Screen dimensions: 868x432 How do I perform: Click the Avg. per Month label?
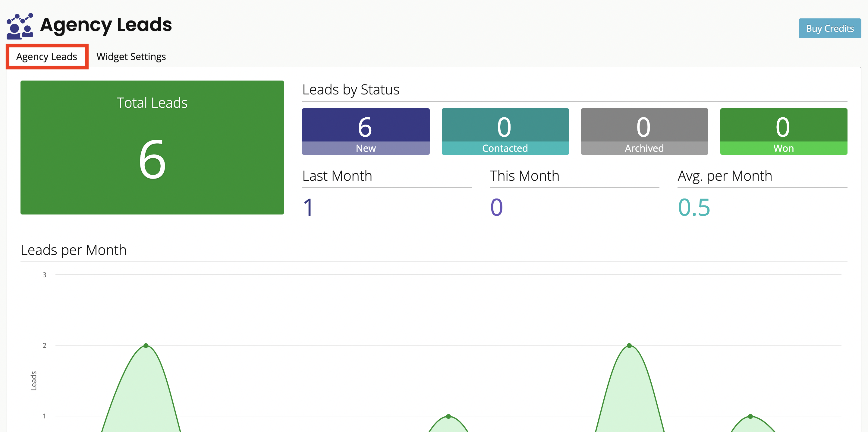tap(725, 176)
